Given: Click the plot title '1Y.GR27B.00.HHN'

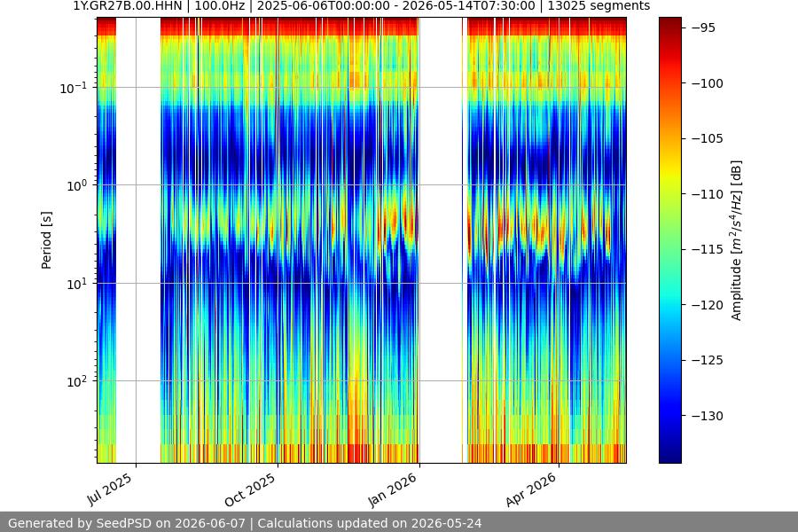Looking at the screenshot, I should pos(127,6).
